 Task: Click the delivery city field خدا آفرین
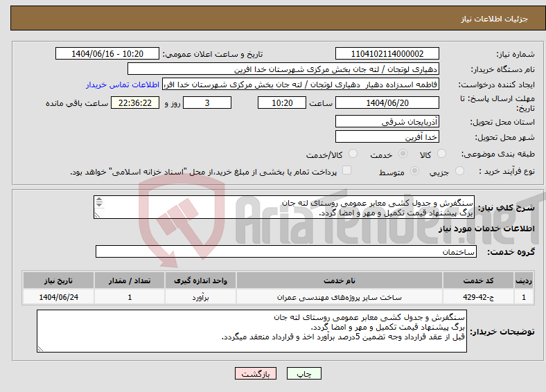coord(387,137)
